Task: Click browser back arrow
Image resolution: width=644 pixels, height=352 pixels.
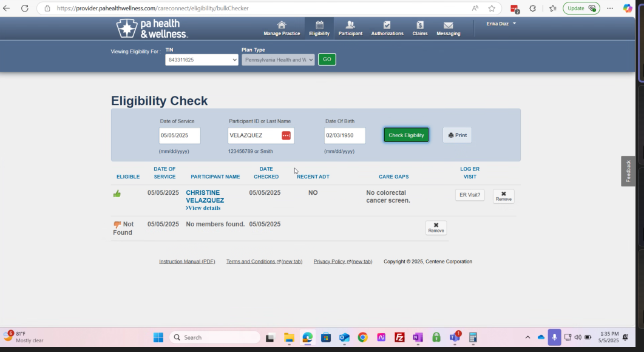Action: tap(7, 8)
